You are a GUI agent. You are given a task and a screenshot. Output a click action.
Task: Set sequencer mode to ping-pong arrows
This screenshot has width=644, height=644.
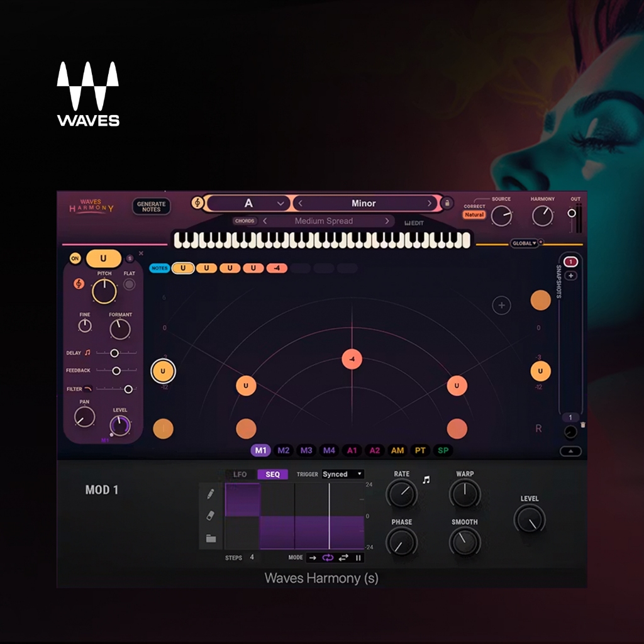(343, 558)
